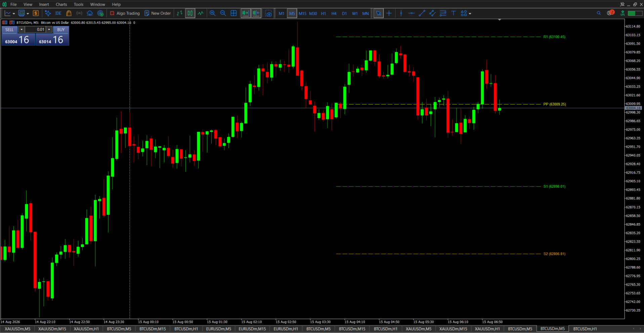Expand the shapes tool dropdown arrow
The image size is (644, 333).
(470, 14)
